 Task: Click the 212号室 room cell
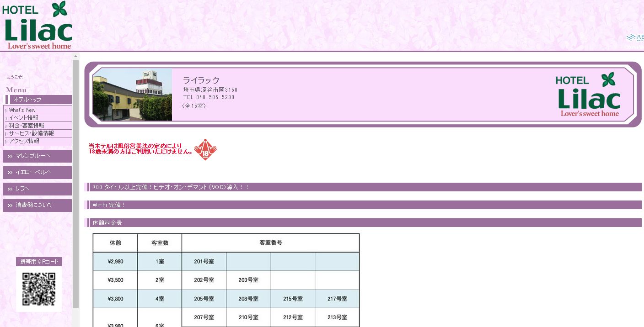(x=293, y=317)
